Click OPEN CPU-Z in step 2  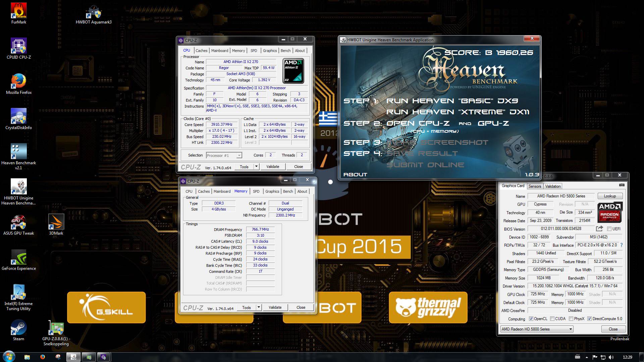[x=418, y=123]
